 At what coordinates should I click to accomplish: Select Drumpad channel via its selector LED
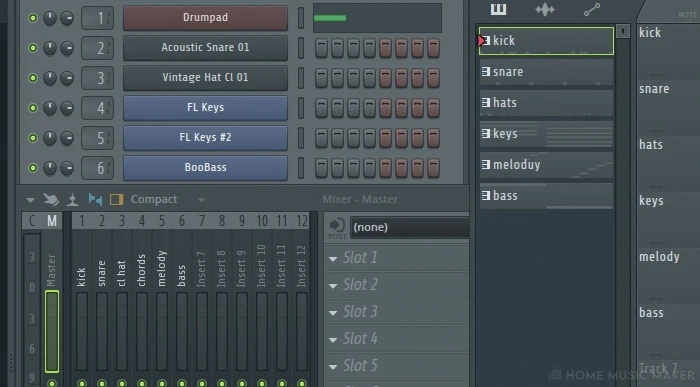(301, 18)
